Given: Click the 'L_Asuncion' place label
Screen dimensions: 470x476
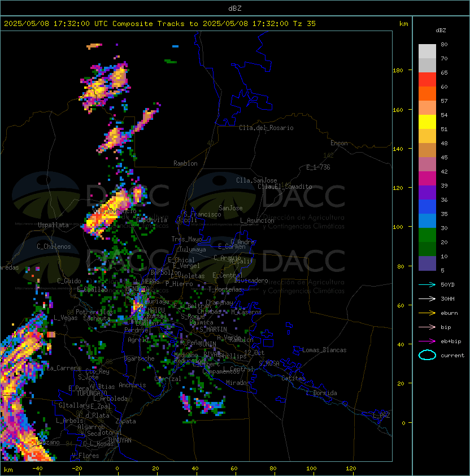Looking at the screenshot, I should (x=257, y=220).
